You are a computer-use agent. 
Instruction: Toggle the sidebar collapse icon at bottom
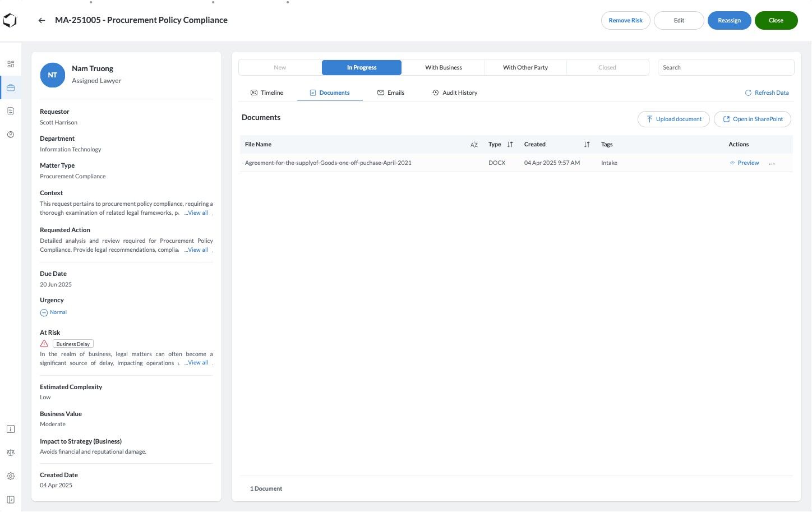tap(11, 500)
